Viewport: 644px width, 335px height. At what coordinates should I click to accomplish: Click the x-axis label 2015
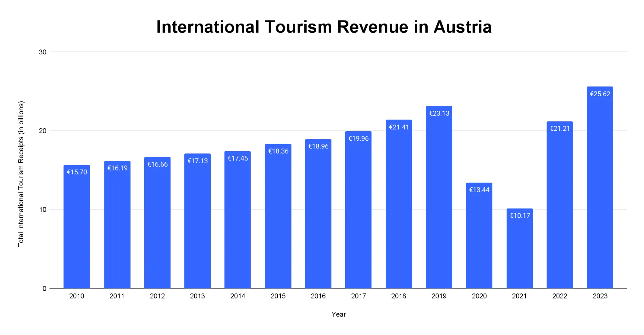[278, 296]
